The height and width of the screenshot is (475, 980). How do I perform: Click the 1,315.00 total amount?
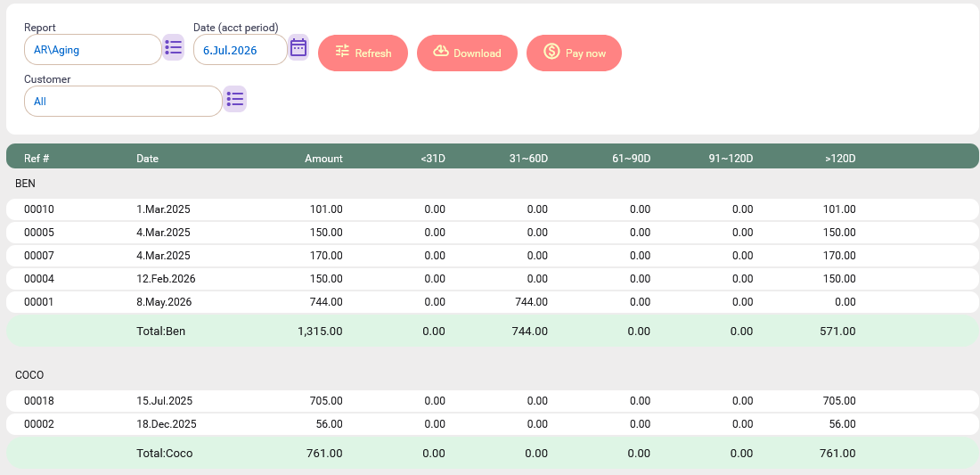pos(321,332)
